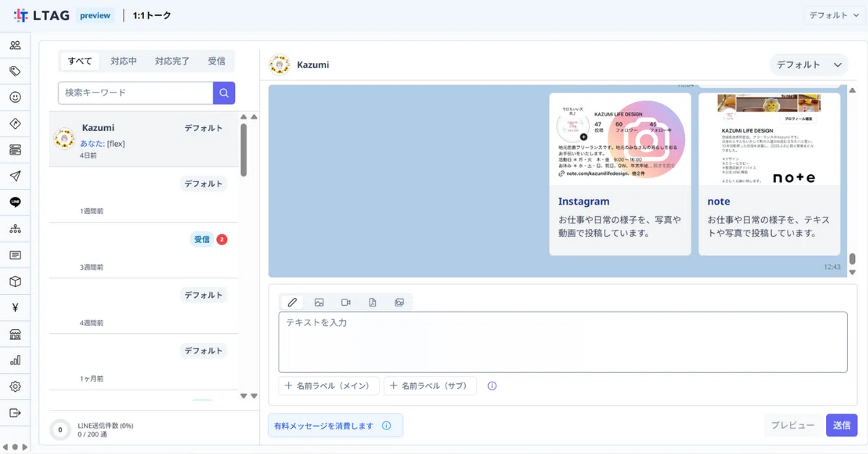Open the paper plane send icon in the sidebar
The width and height of the screenshot is (868, 454).
(15, 176)
